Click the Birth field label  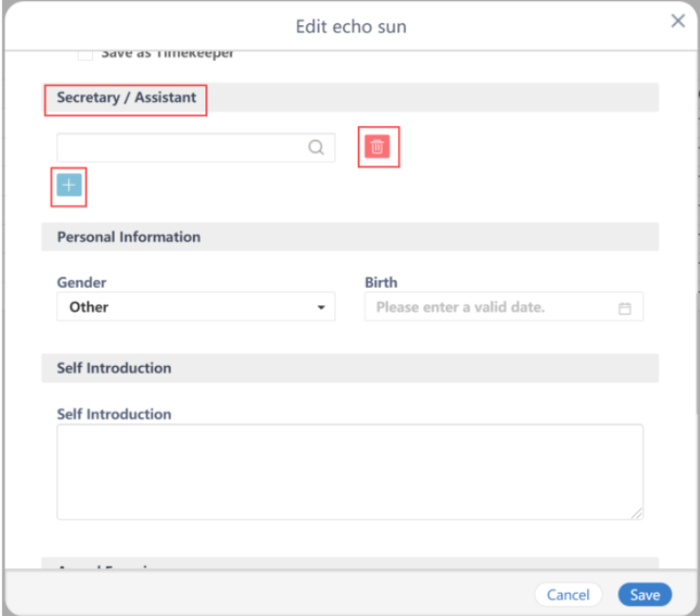(x=381, y=283)
